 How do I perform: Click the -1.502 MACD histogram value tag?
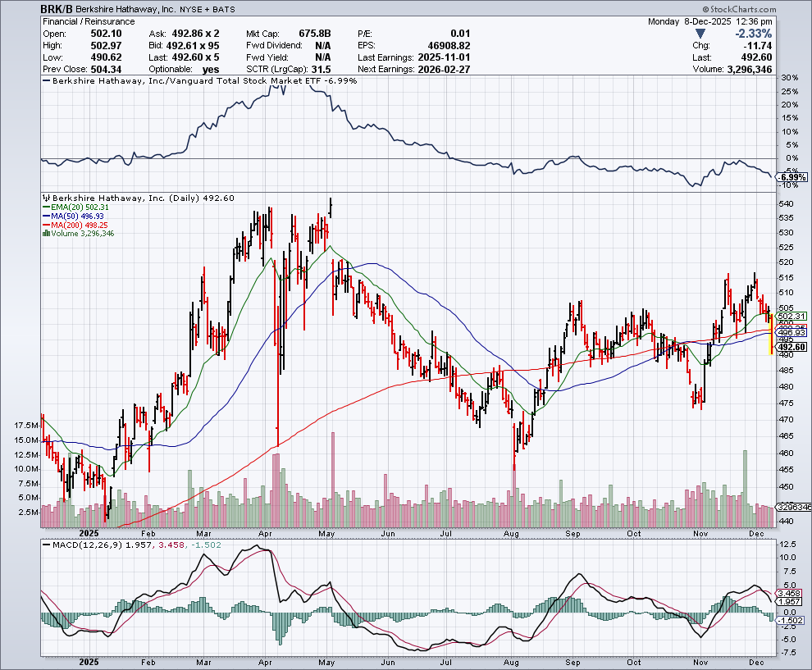tap(791, 620)
